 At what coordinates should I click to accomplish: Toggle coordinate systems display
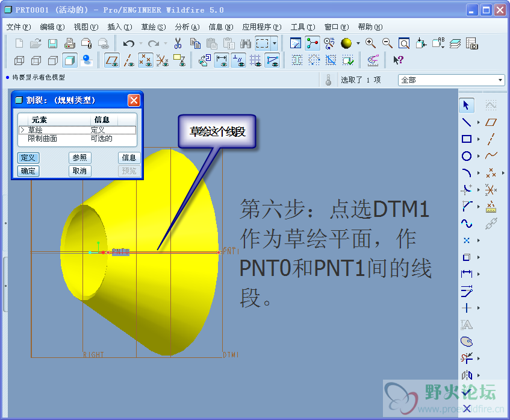163,60
